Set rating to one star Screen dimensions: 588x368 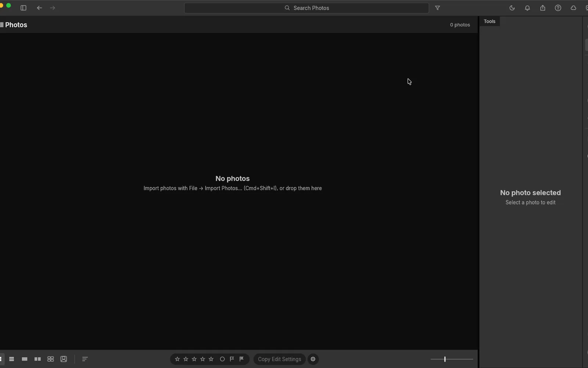(x=178, y=359)
